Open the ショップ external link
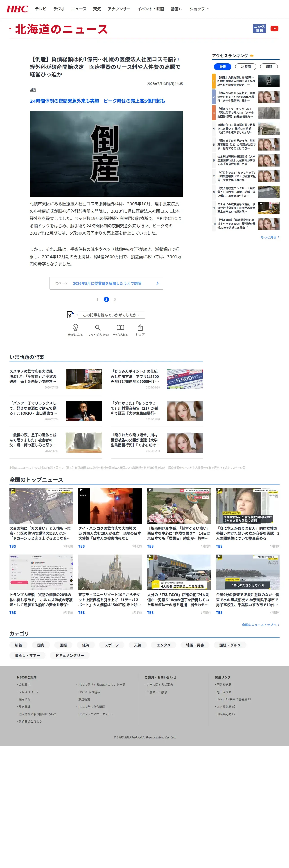 (x=199, y=9)
